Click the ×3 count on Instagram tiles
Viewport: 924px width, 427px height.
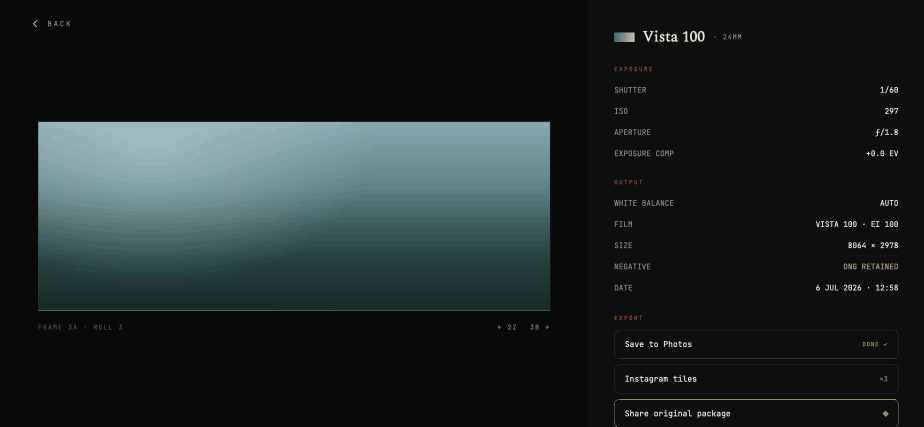(883, 379)
